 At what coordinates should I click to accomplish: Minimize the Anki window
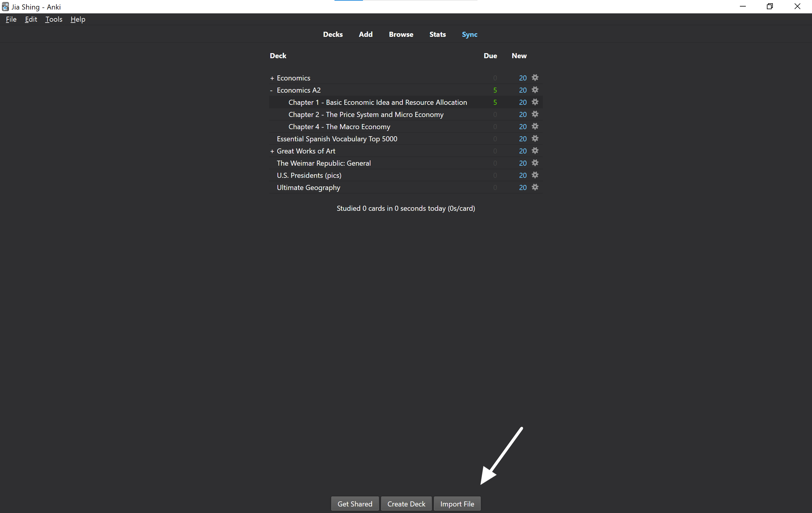[x=743, y=7]
